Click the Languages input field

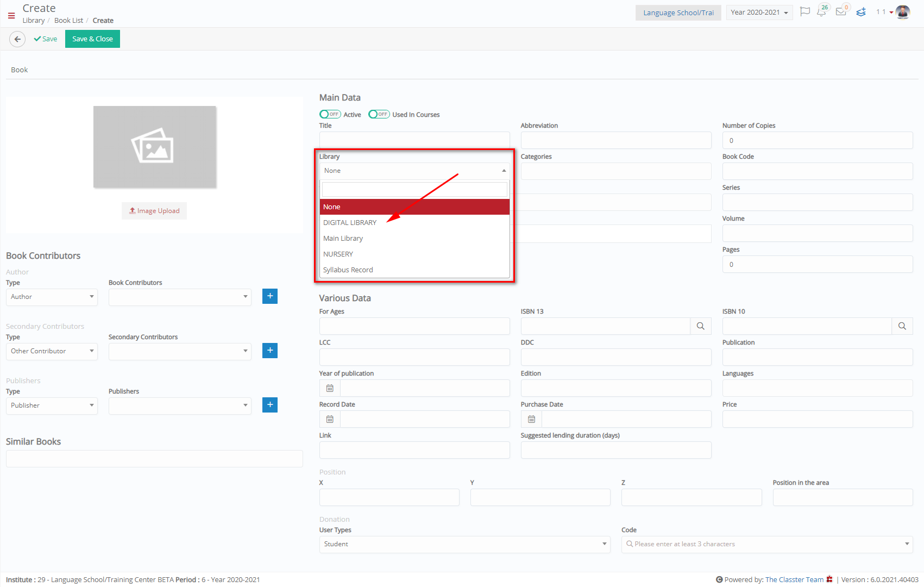pos(818,388)
